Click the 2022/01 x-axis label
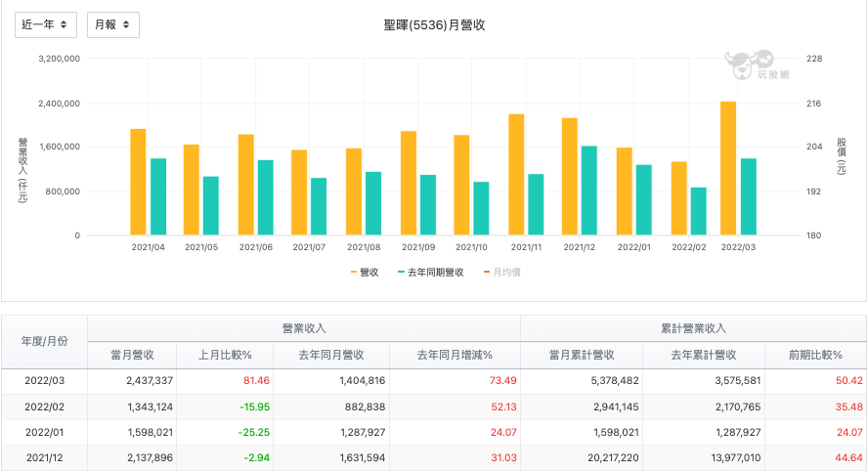The image size is (868, 471). tap(633, 247)
